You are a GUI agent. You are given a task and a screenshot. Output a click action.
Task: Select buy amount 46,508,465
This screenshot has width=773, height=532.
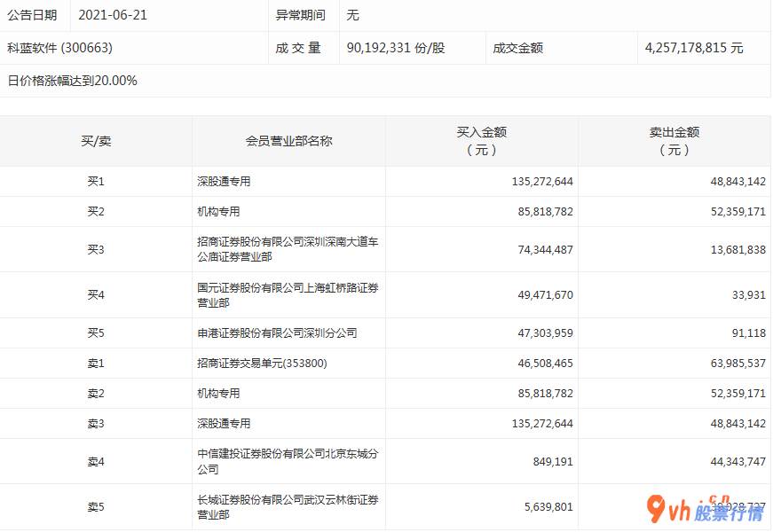point(545,363)
